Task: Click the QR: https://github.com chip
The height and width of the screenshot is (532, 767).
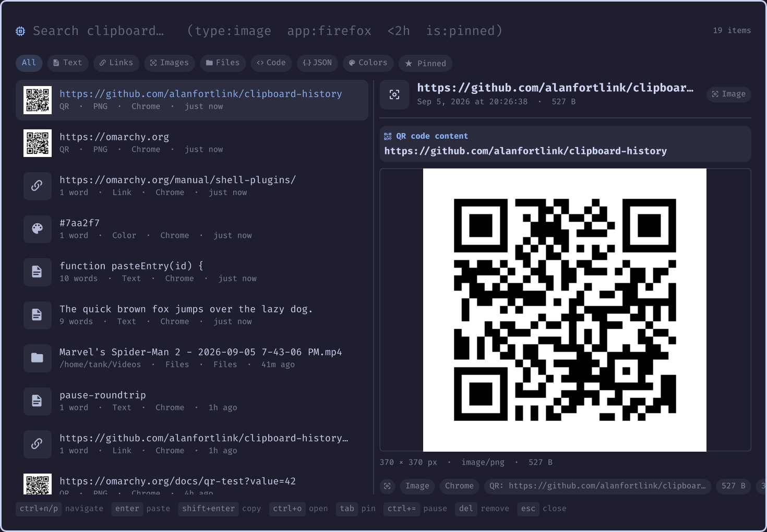Action: pyautogui.click(x=597, y=486)
